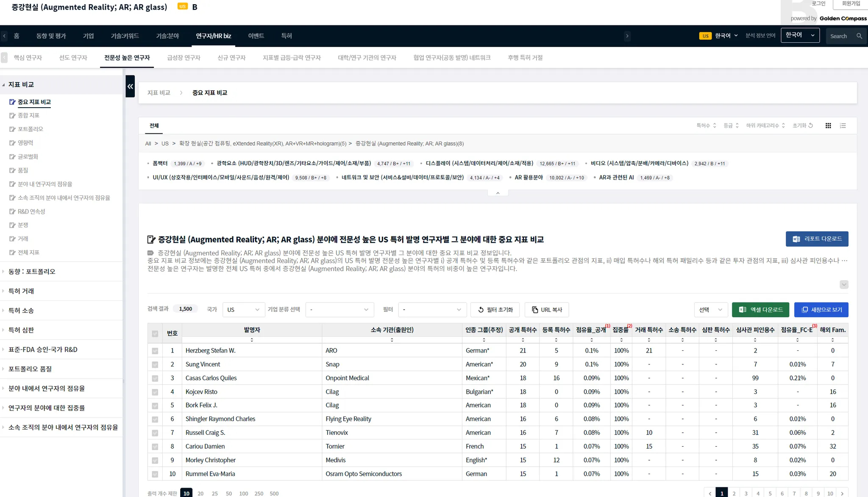Image resolution: width=868 pixels, height=497 pixels.
Task: Check the row for Sung Vincent
Action: click(155, 364)
